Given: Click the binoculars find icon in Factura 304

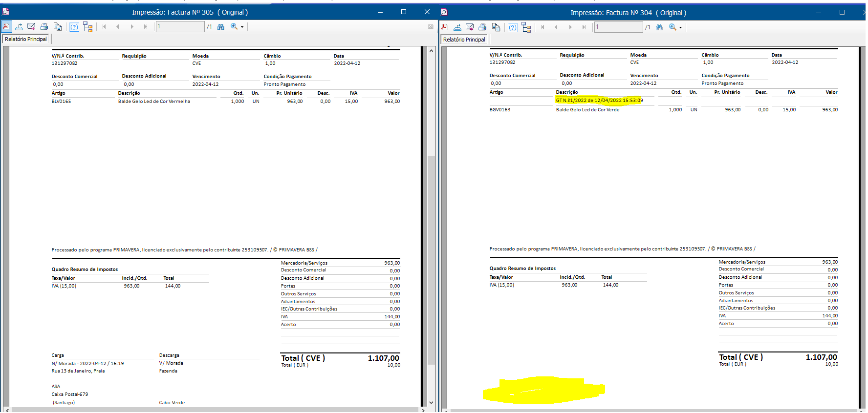Looking at the screenshot, I should pos(659,27).
